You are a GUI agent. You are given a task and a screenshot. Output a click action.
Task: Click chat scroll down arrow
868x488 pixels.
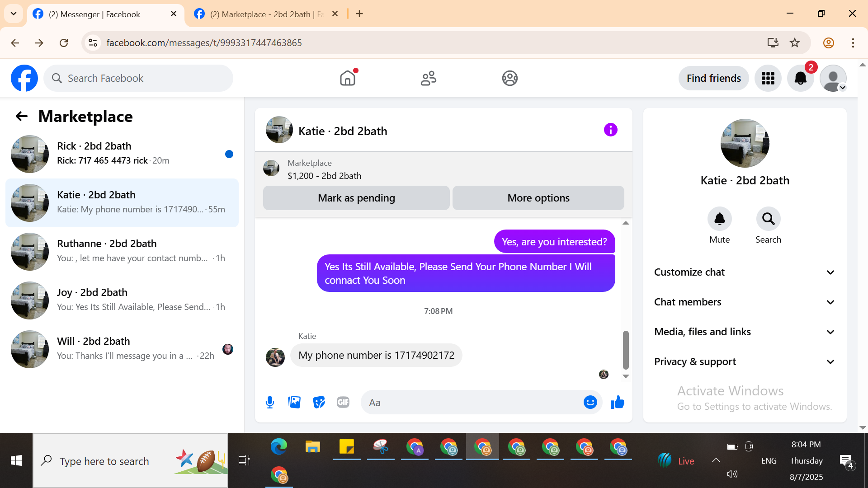pos(626,376)
